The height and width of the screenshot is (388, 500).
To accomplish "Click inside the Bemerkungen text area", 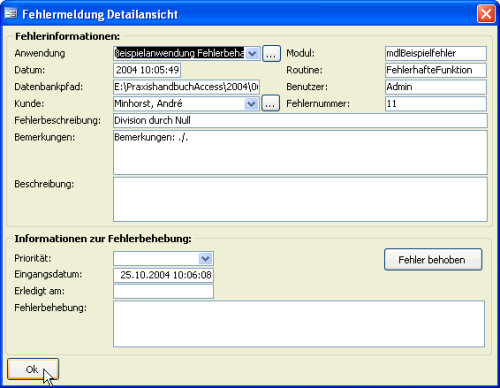I will [x=300, y=152].
